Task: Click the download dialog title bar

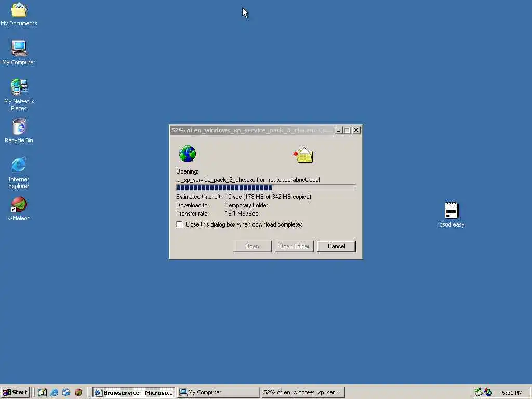Action: [x=252, y=130]
